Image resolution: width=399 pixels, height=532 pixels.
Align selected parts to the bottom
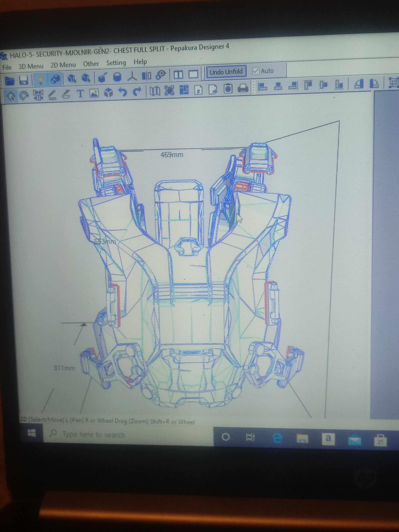[339, 84]
